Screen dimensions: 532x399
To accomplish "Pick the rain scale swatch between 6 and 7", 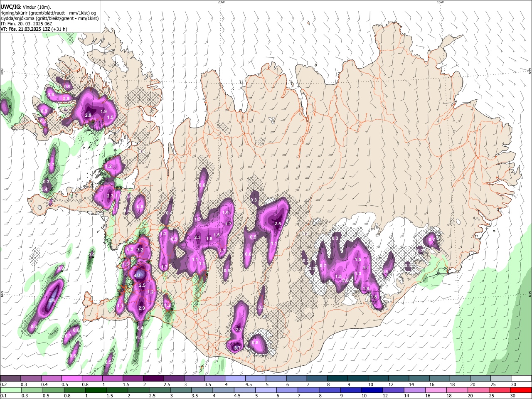I will 288,390.
